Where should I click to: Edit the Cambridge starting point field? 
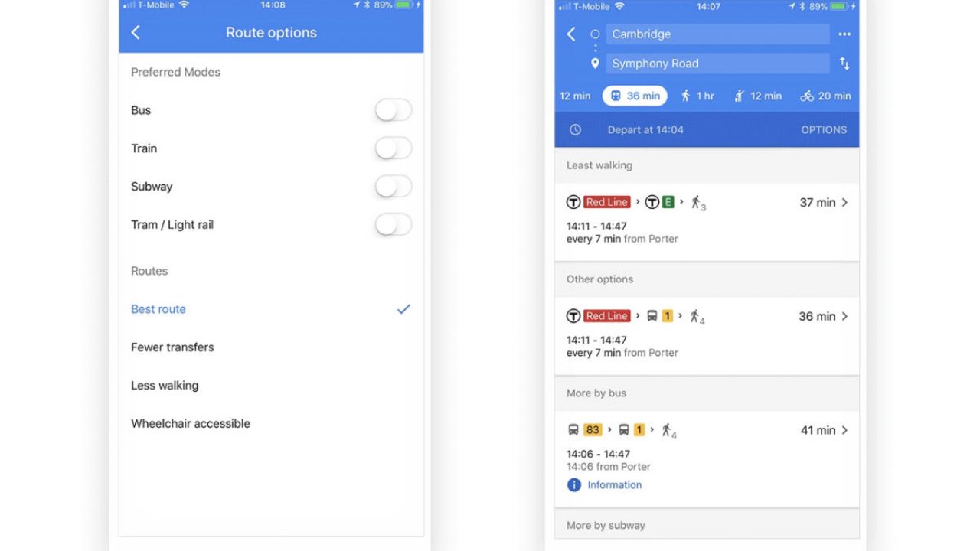(x=717, y=34)
